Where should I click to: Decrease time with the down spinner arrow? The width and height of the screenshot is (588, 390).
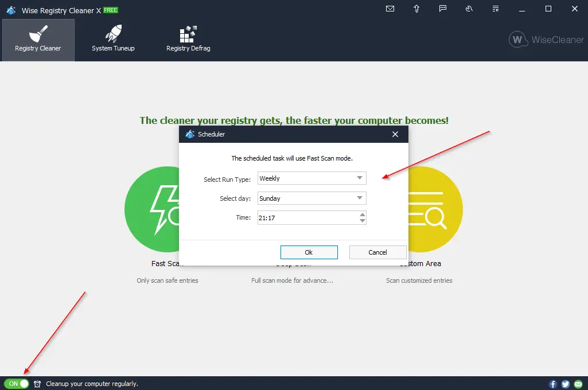tap(362, 220)
